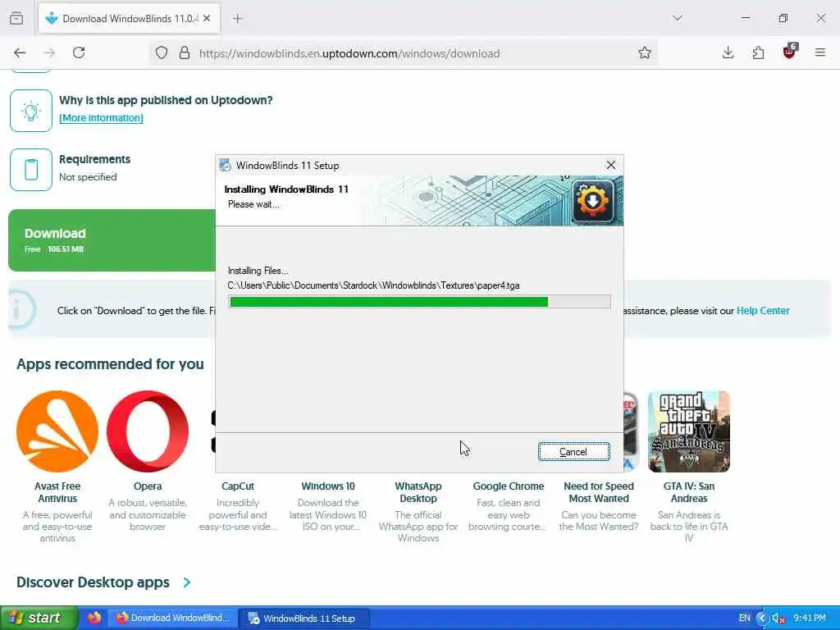840x630 pixels.
Task: Open the Opera title link
Action: (148, 486)
